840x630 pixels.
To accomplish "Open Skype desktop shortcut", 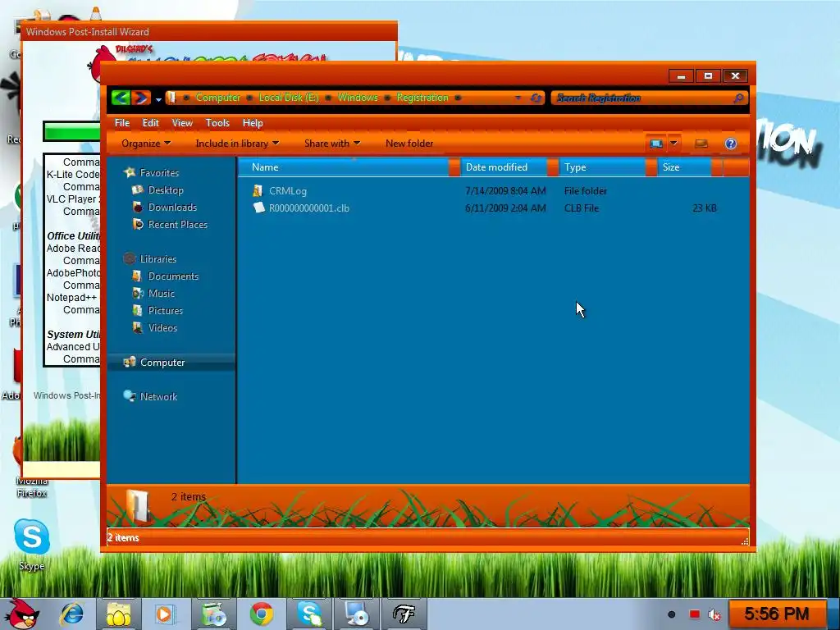I will pos(32,544).
